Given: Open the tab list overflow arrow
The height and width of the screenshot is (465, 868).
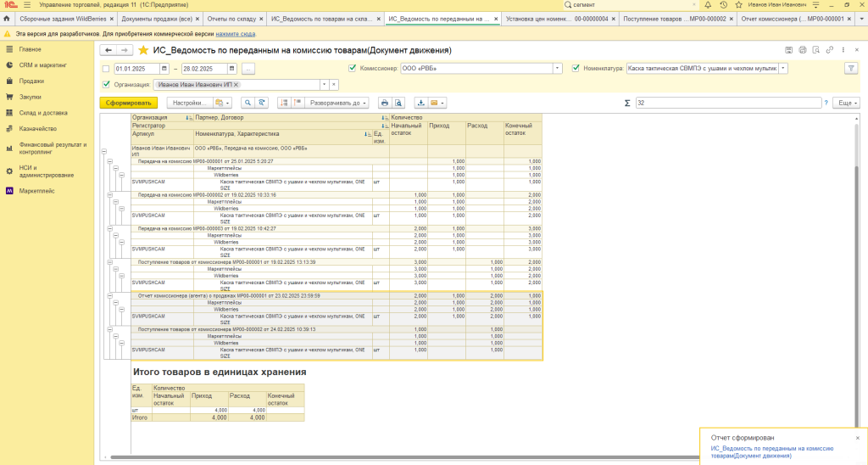Looking at the screenshot, I should (861, 19).
